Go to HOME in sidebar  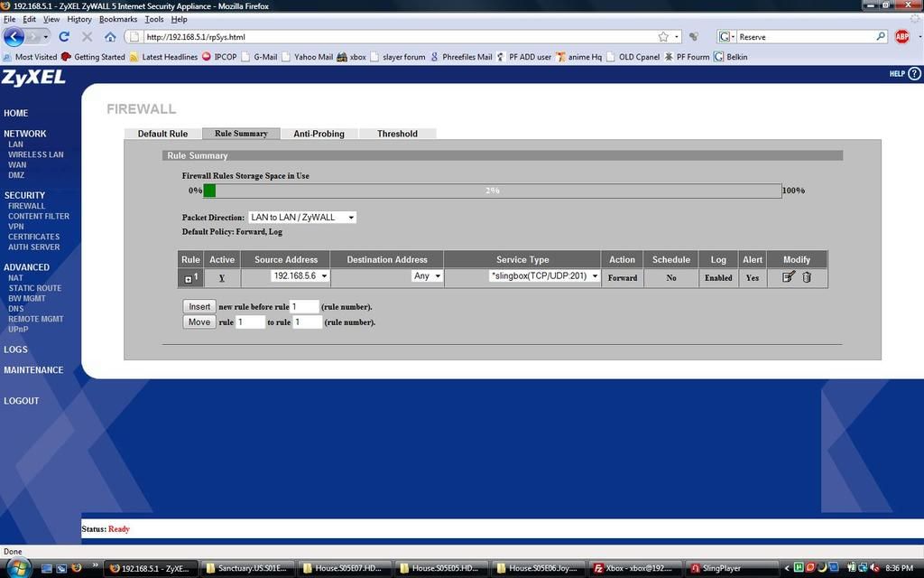16,113
